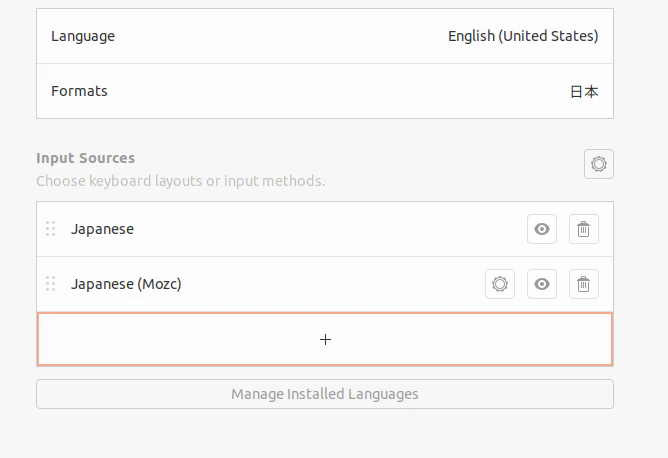Screen dimensions: 668x458
Task: Open Input Sources options gear
Action: click(599, 164)
